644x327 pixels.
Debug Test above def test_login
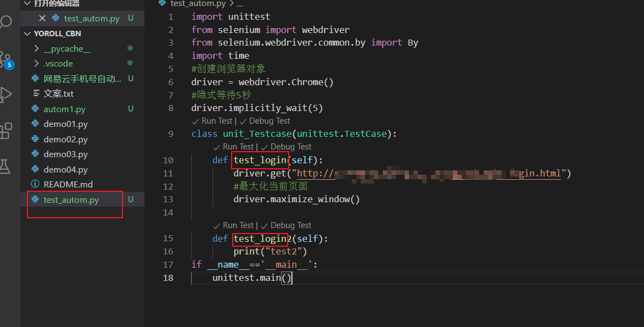coord(291,147)
